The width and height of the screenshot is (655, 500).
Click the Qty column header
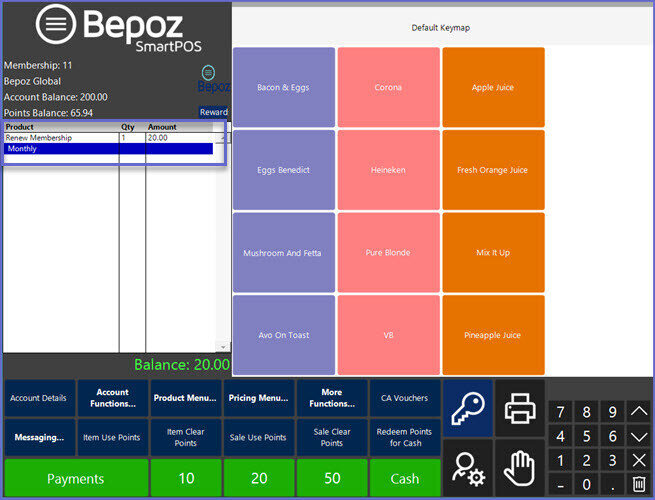[x=132, y=127]
